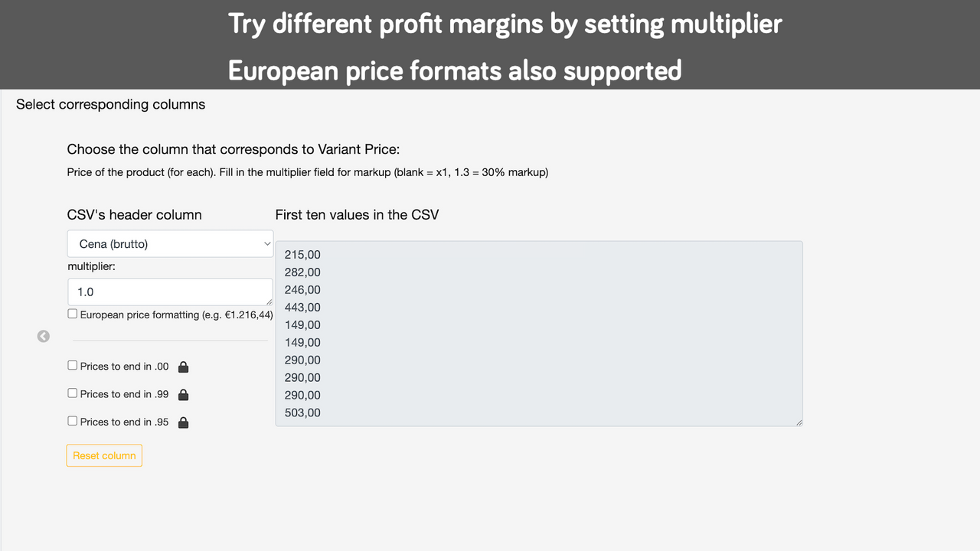The height and width of the screenshot is (551, 980).
Task: Select the first value "215,00" in the preview
Action: [x=302, y=254]
